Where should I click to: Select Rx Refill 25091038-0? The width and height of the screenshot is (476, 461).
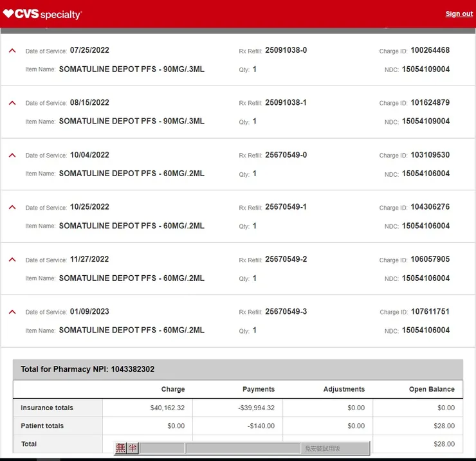tap(286, 50)
